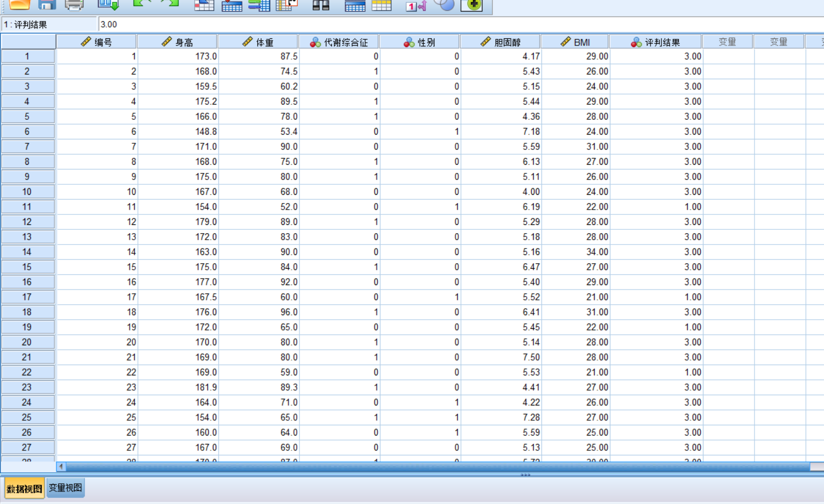Select the 评判结果 column header

(x=655, y=42)
